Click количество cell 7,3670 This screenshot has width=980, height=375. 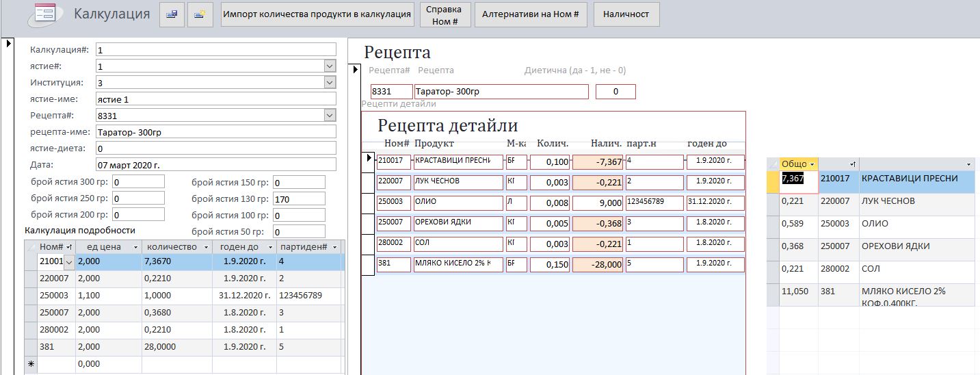[x=176, y=262]
